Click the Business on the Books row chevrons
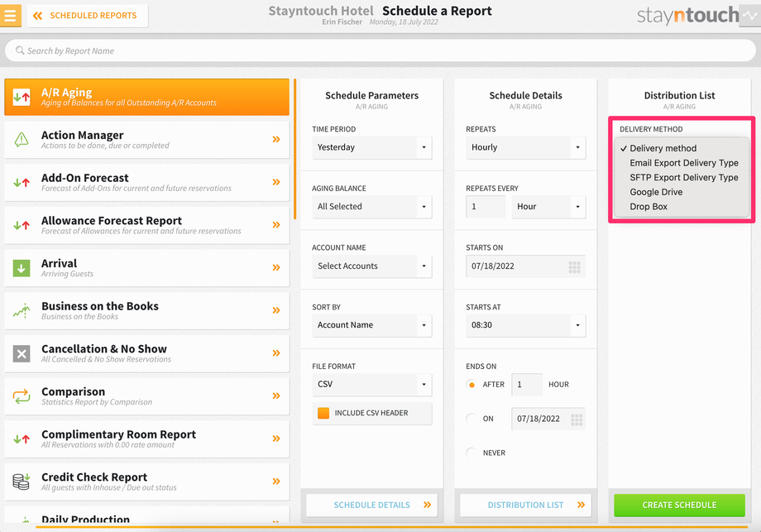 point(276,310)
